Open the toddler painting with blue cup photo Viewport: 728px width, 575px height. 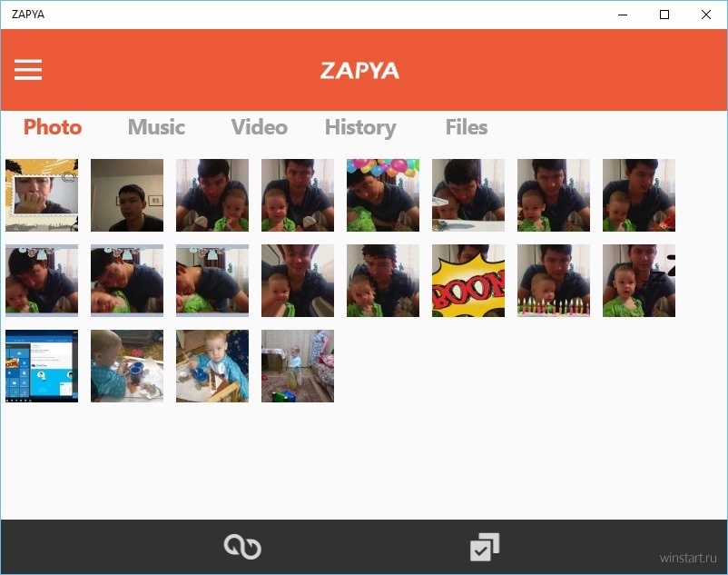[x=127, y=366]
